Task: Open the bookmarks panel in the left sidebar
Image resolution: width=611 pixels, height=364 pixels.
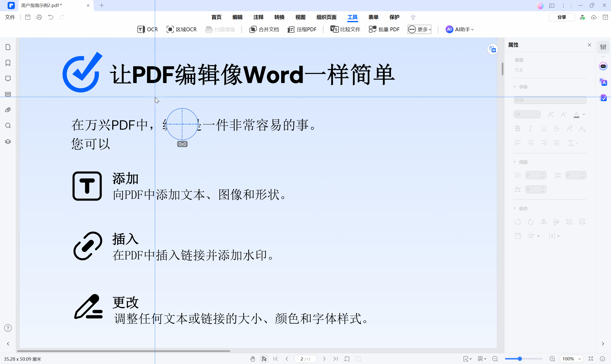Action: (8, 63)
